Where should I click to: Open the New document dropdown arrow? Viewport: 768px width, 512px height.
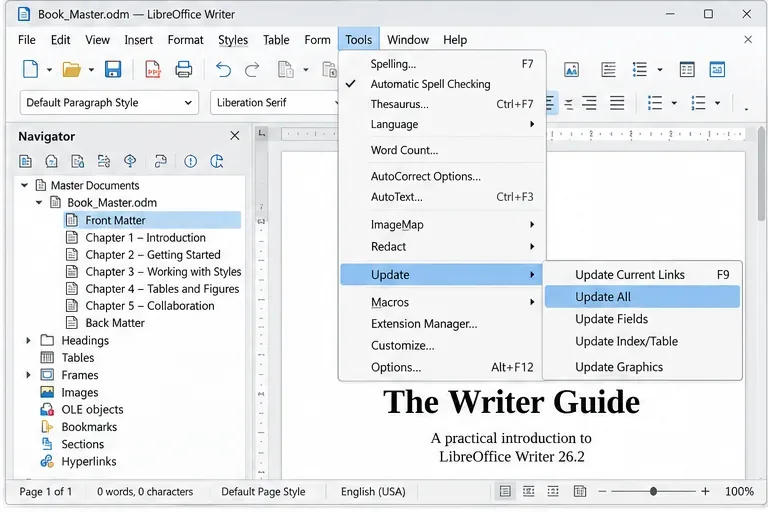pos(49,70)
